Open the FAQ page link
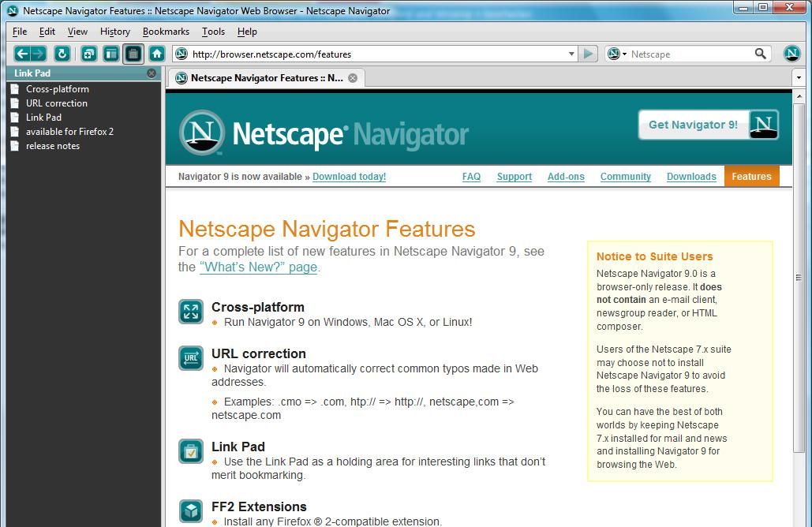Viewport: 812px width, 527px height. tap(471, 177)
